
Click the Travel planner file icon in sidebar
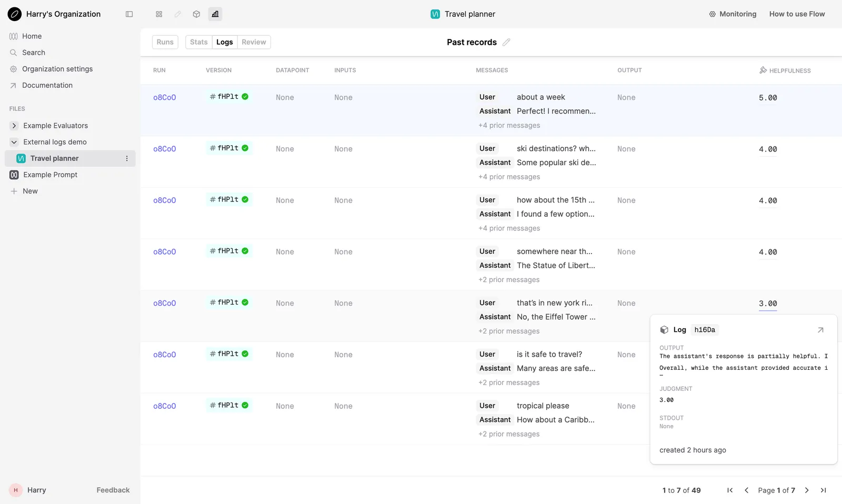coord(21,158)
